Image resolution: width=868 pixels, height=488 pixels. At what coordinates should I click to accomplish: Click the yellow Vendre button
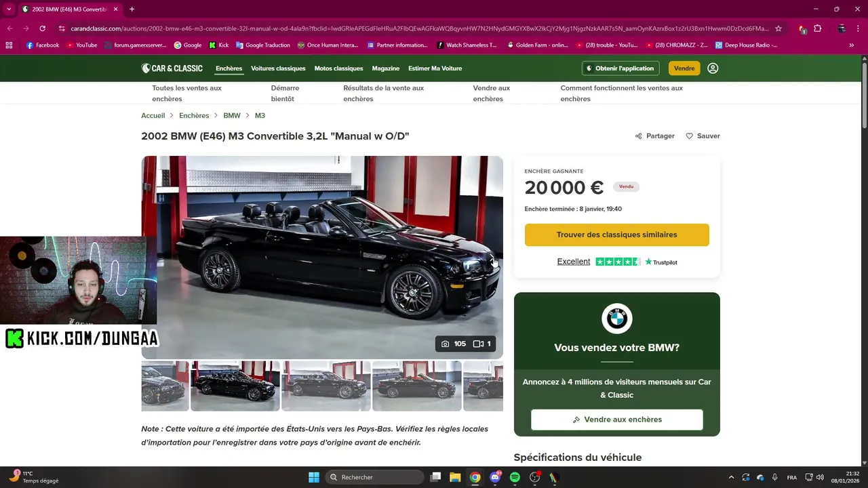pos(684,68)
